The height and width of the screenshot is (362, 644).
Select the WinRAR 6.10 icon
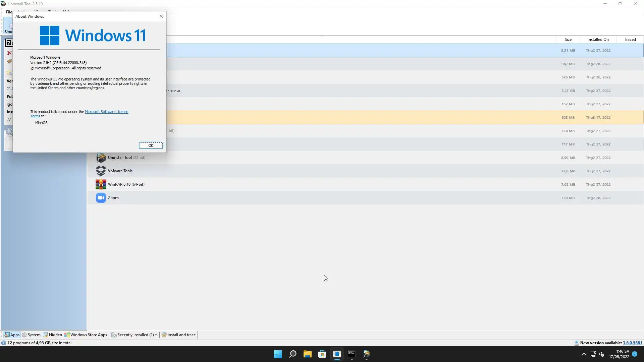point(101,184)
